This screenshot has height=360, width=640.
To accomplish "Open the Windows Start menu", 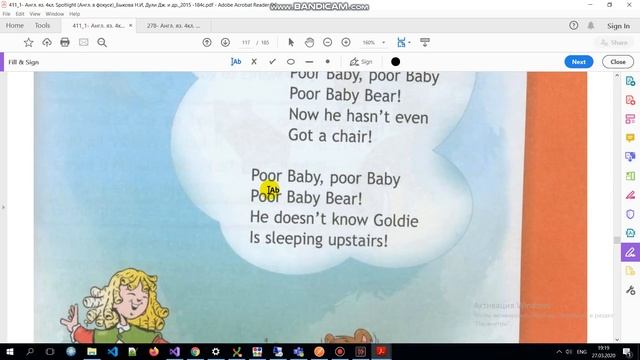I will [10, 351].
